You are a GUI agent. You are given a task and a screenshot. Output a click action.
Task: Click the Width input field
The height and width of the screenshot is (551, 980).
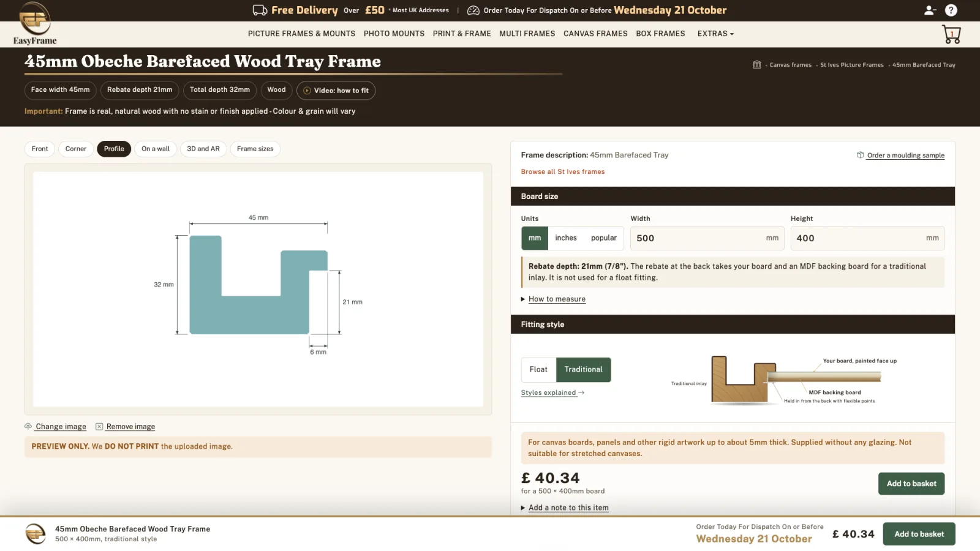tap(707, 238)
